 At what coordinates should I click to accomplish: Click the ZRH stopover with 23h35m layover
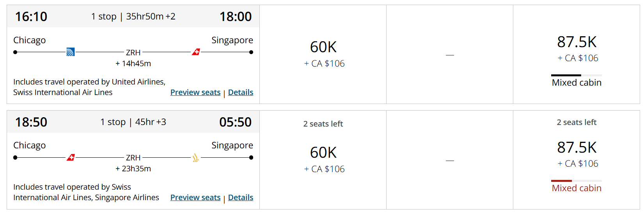(x=133, y=158)
